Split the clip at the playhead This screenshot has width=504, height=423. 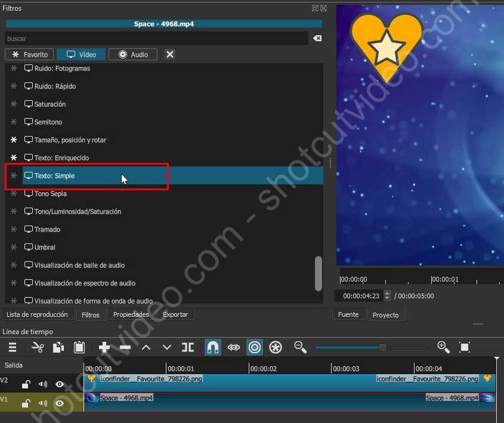coord(188,347)
